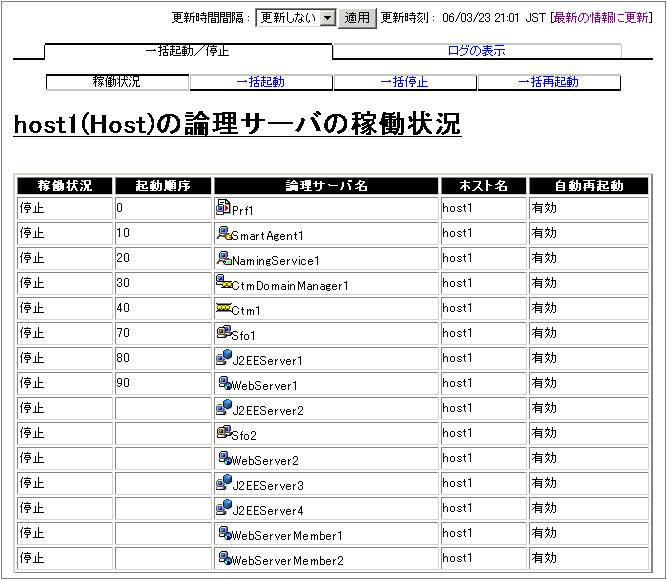Image resolution: width=667 pixels, height=580 pixels.
Task: Click the Ctm1 server name text
Action: [x=246, y=311]
